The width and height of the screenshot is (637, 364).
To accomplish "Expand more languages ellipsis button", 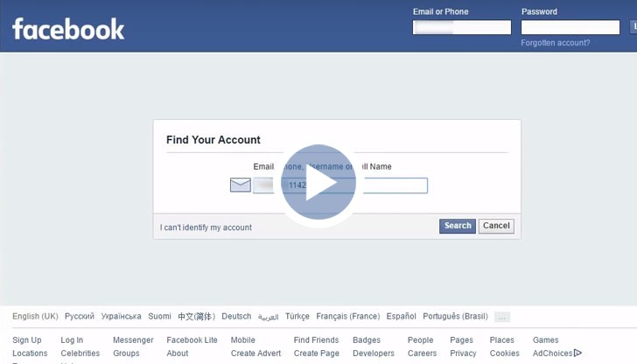I will pyautogui.click(x=502, y=317).
